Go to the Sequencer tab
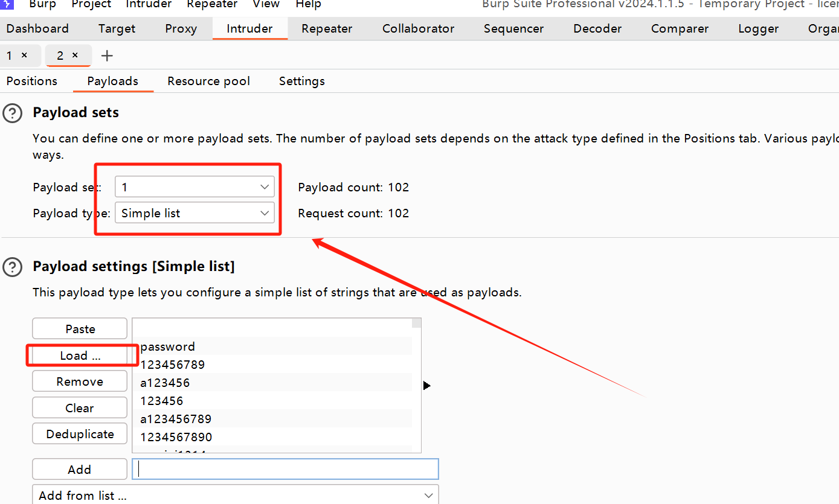 click(x=513, y=28)
